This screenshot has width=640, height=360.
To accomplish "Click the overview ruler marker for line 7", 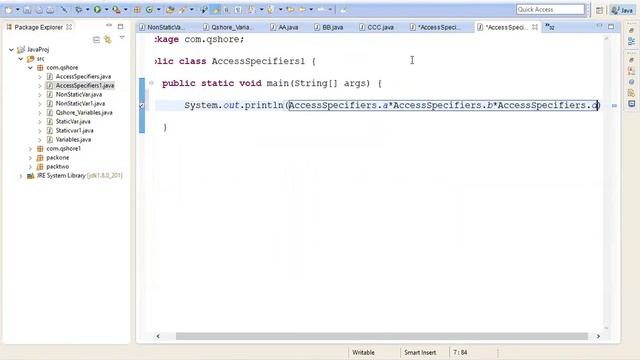I will tap(614, 106).
